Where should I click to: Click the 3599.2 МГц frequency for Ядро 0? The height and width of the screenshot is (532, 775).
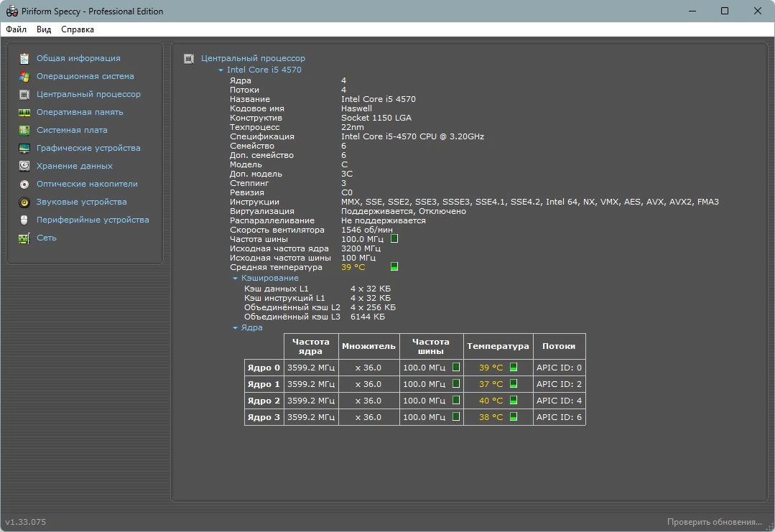coord(311,368)
